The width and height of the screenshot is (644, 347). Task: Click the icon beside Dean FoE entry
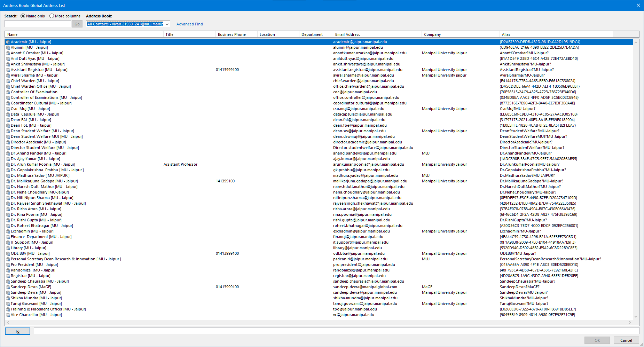click(8, 126)
